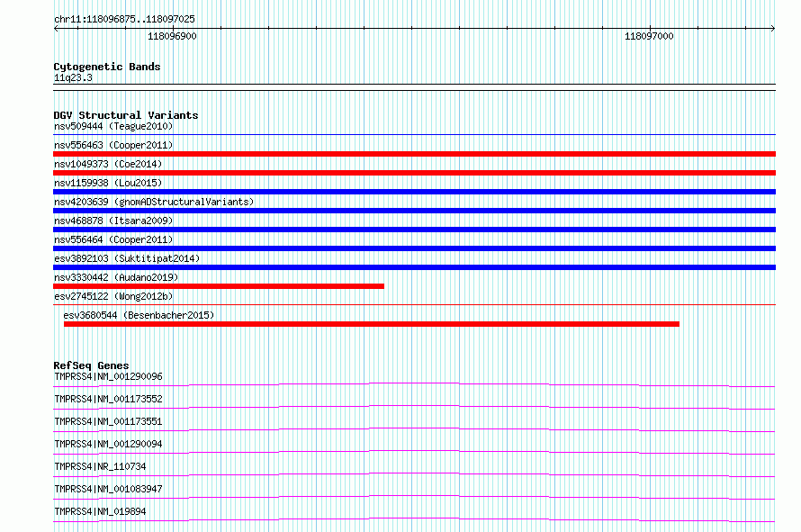Click the blue bar under esv3892103
Viewport: 801px width, 532px height.
(414, 267)
